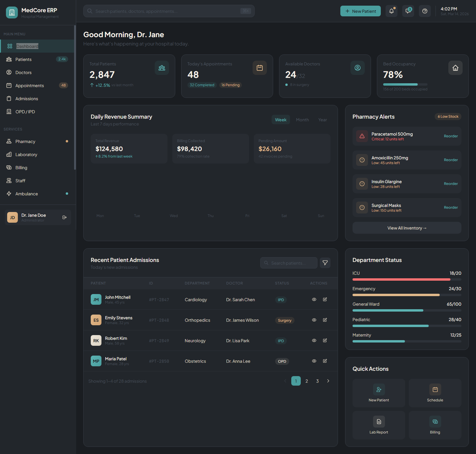Open the help icon in header
Screen dimensions: 476x454
click(425, 11)
